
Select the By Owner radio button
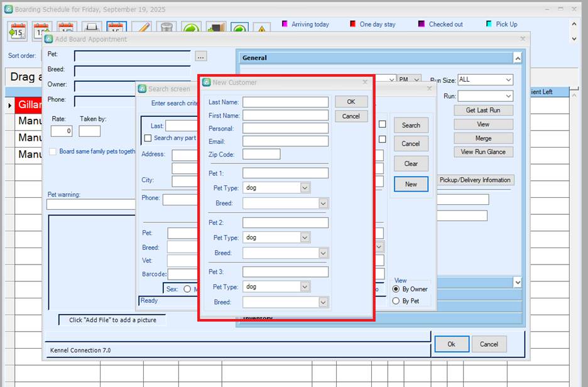coord(396,289)
